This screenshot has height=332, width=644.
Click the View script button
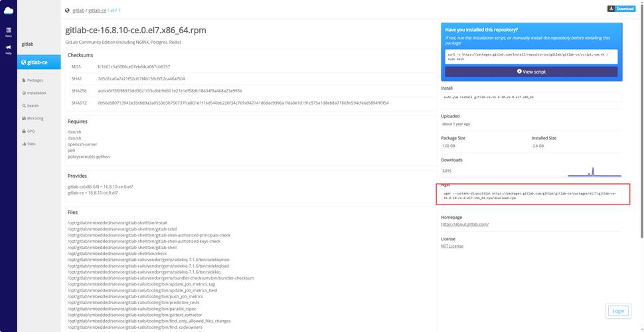coord(531,72)
